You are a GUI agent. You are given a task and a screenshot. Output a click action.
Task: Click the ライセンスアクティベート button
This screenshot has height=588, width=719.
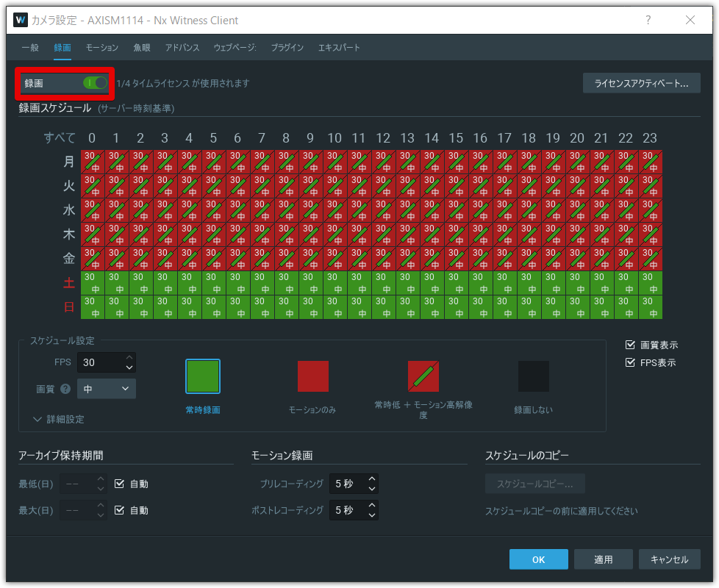[640, 82]
